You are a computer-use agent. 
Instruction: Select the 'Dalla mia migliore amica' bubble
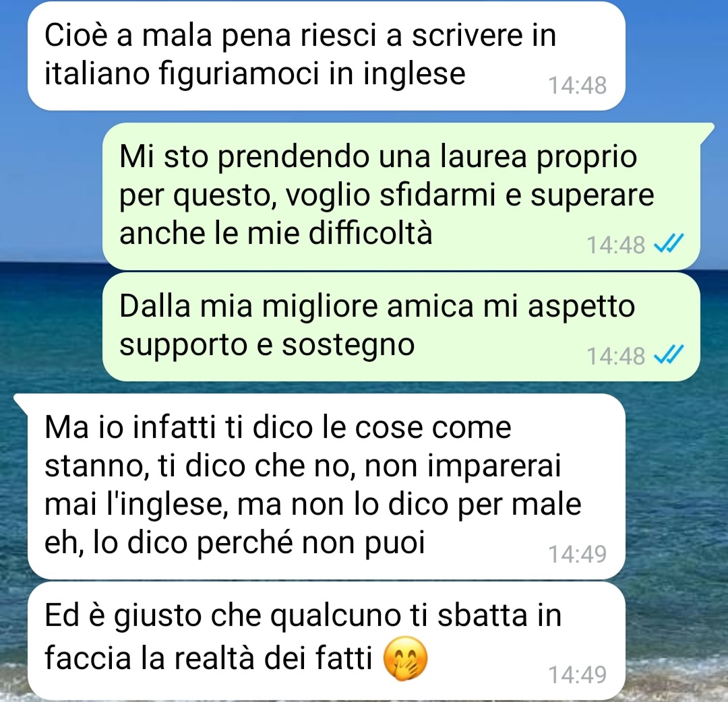401,327
